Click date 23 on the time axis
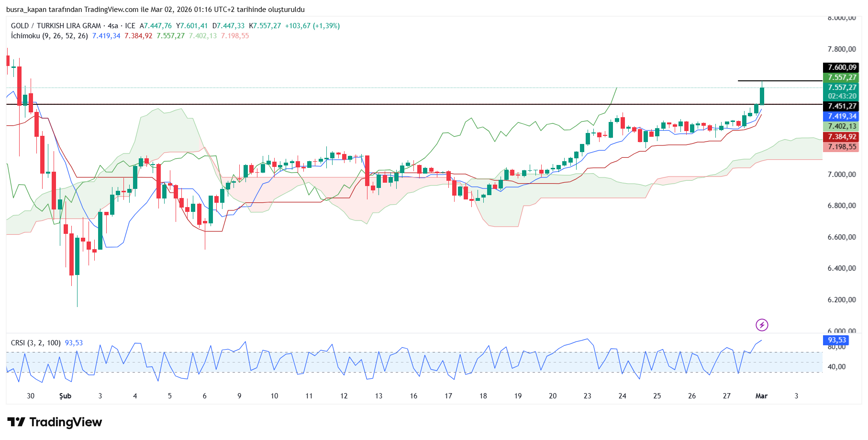868x440 pixels. point(587,396)
